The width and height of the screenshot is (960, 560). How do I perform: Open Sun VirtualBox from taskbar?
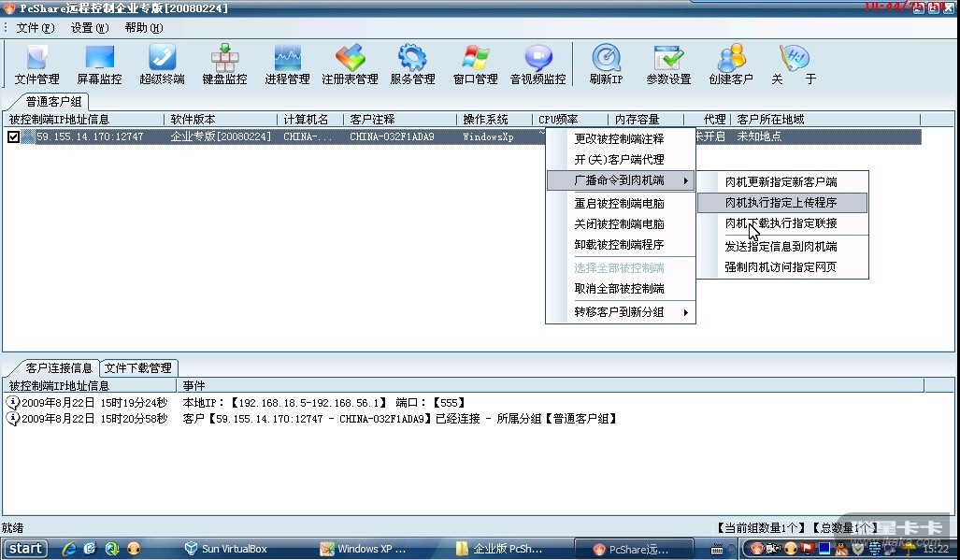(226, 549)
